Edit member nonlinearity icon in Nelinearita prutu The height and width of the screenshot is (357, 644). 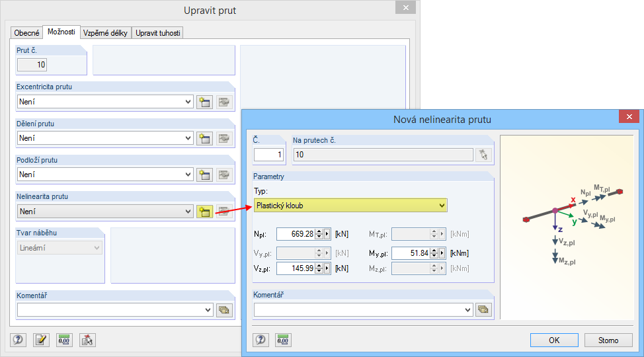coord(224,212)
